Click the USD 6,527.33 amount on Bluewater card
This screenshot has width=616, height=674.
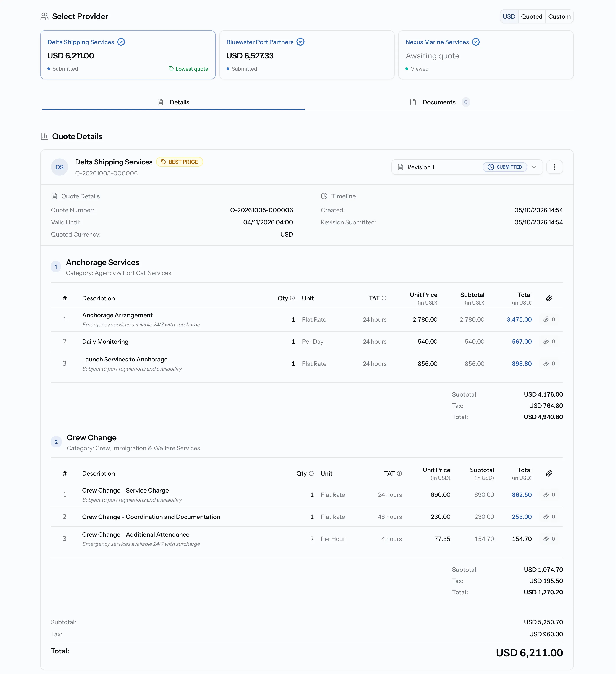[250, 56]
